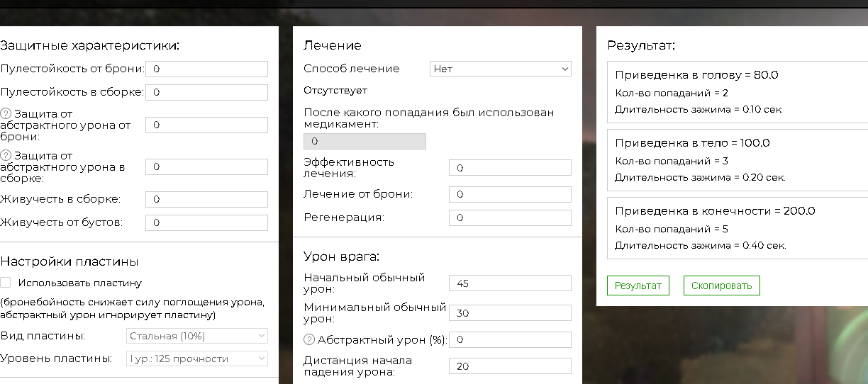Viewport: 868px width, 384px height.
Task: Click the 'Регенерация' input field
Action: pos(510,218)
